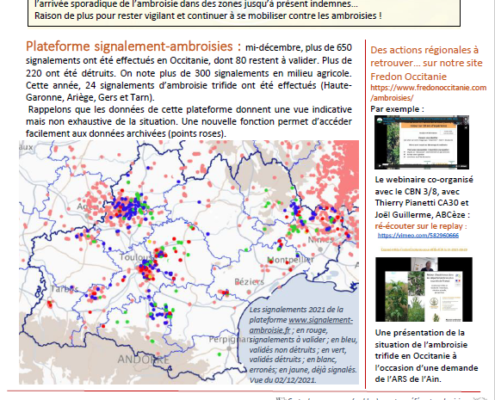
Task: Click the 'Le webinaire co-organisé' caption text
Action: (424, 180)
